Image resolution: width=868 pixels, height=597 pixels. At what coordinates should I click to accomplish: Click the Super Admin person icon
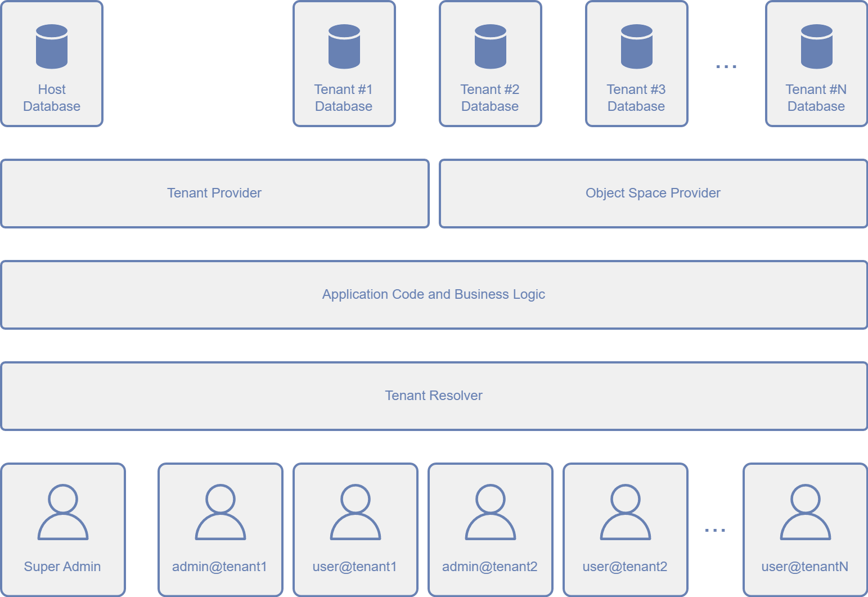tap(63, 511)
